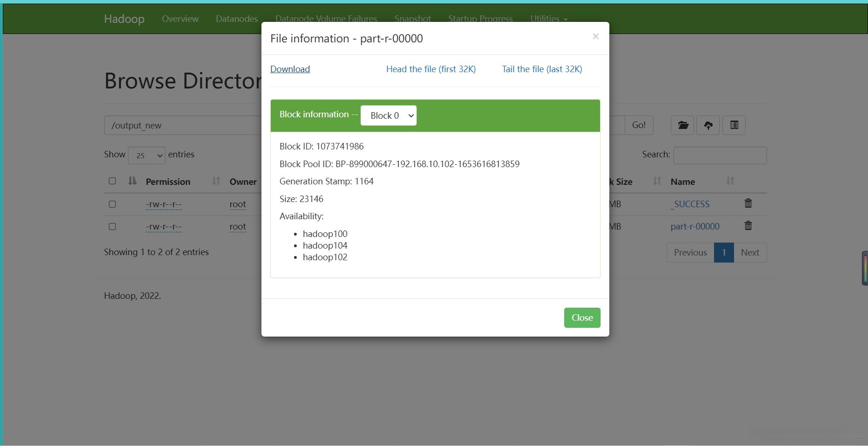Check the _SUCCESS row checkbox

(112, 204)
